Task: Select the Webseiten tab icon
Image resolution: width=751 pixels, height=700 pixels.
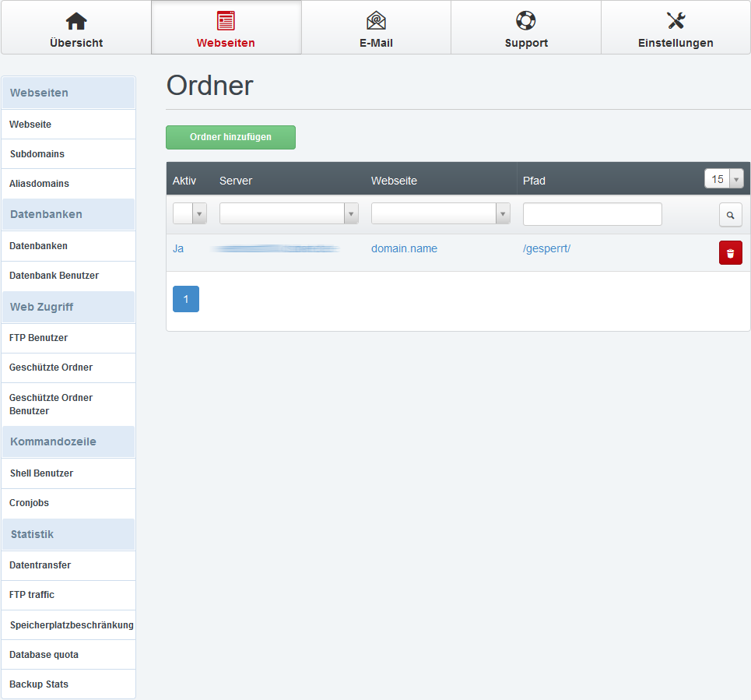Action: [226, 21]
